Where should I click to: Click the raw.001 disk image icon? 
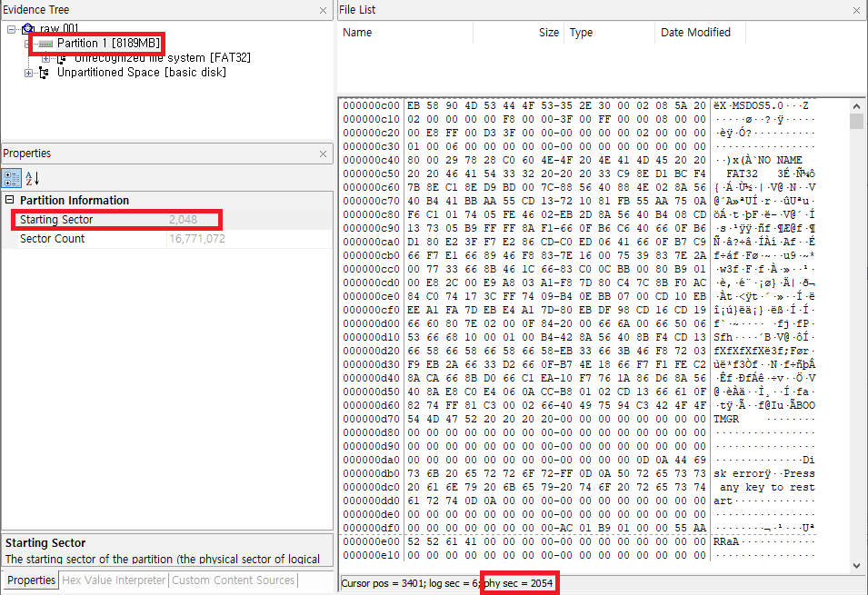pos(27,29)
